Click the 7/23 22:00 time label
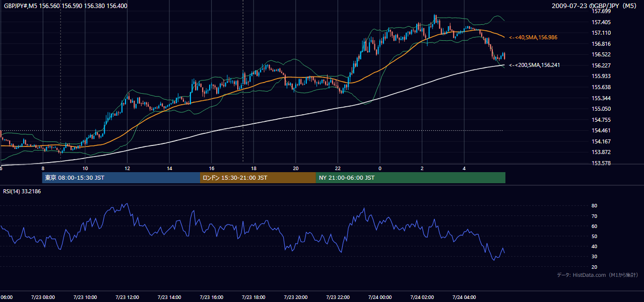Image resolution: width=644 pixels, height=302 pixels. [338, 297]
